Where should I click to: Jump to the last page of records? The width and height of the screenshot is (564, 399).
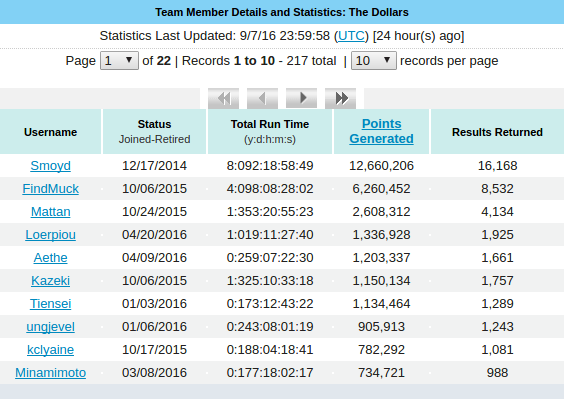[340, 98]
